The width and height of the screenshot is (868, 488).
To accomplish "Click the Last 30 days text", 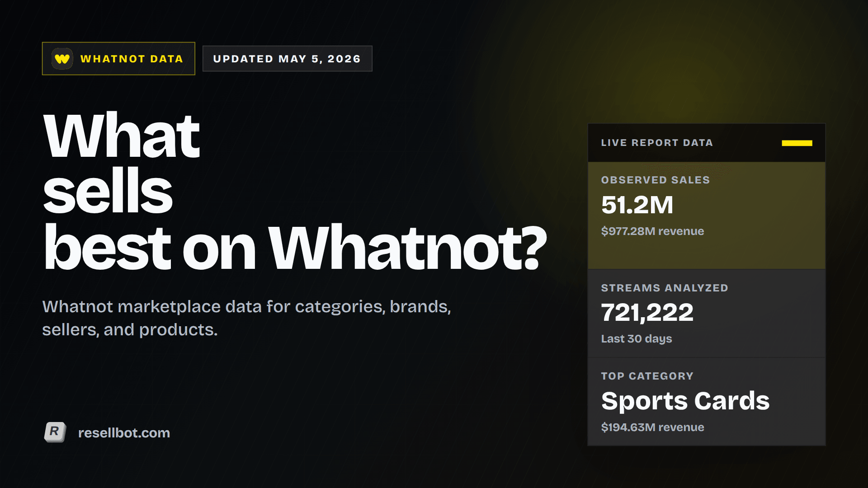I will 637,339.
